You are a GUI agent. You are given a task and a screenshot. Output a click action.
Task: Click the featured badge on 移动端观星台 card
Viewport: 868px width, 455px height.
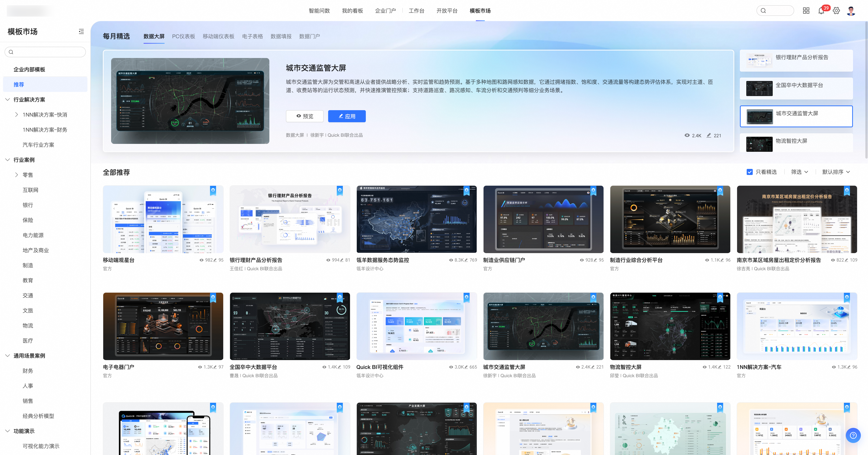point(213,191)
